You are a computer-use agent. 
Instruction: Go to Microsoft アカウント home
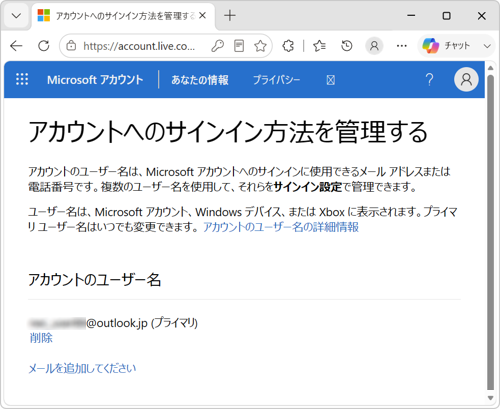pyautogui.click(x=95, y=80)
